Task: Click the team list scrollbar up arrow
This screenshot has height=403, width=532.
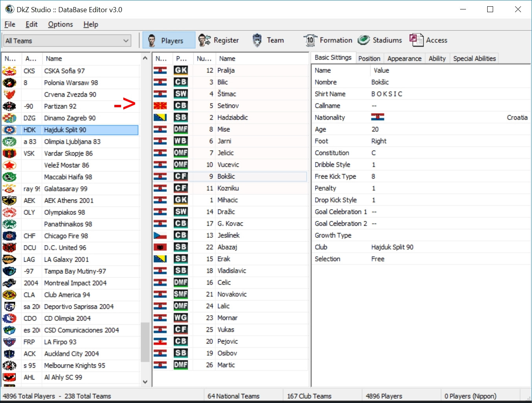Action: click(145, 58)
